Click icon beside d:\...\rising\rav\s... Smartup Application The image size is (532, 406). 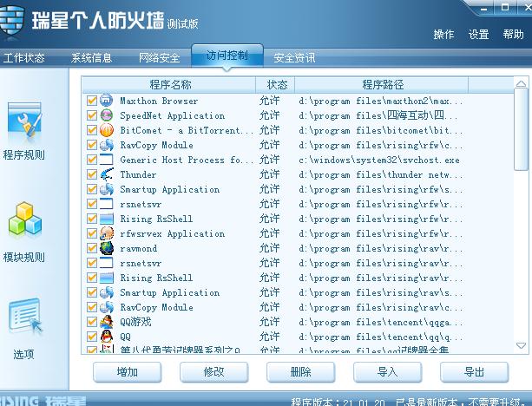(106, 292)
